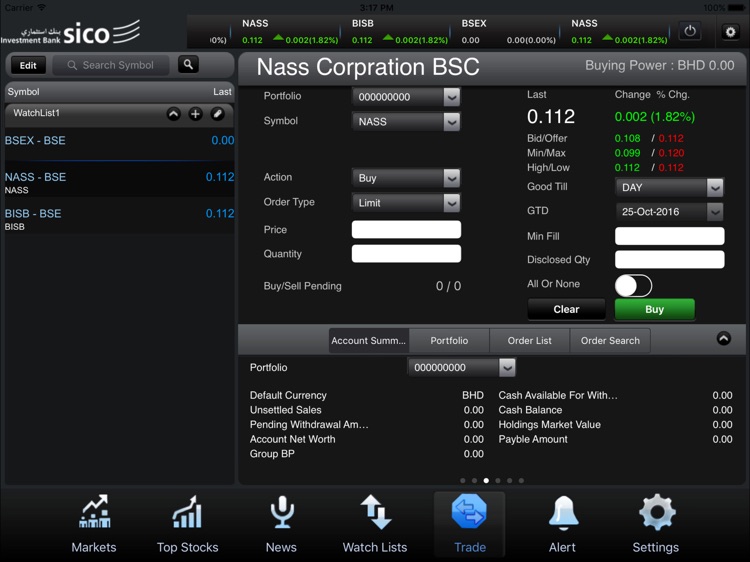Collapse WatchList1 with the up arrow

(x=174, y=114)
